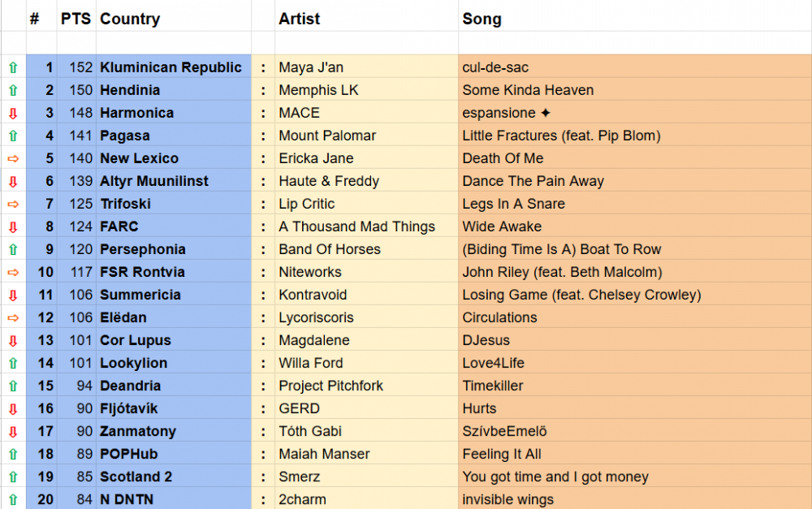Click the red down arrow beside Harmonica's rank
The height and width of the screenshot is (509, 812).
tap(13, 113)
